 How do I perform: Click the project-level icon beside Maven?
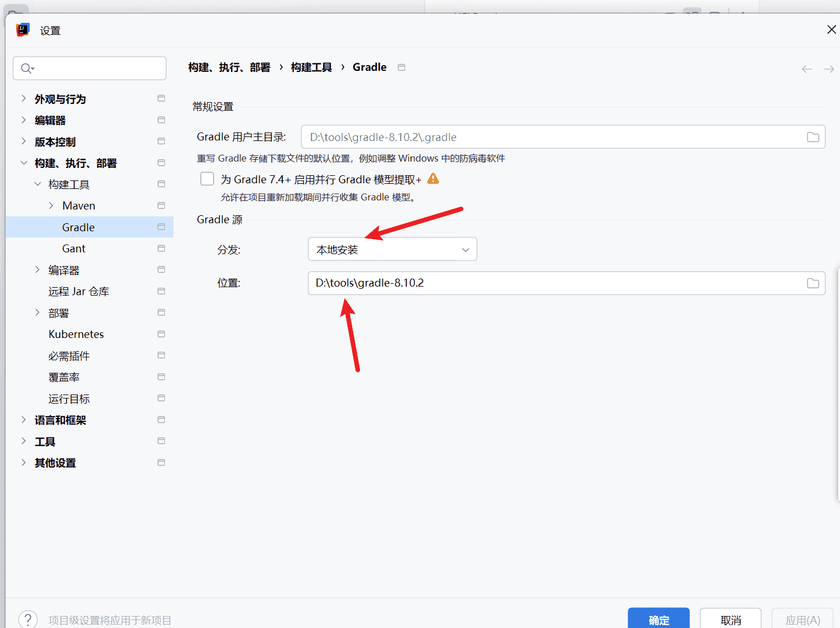[161, 206]
